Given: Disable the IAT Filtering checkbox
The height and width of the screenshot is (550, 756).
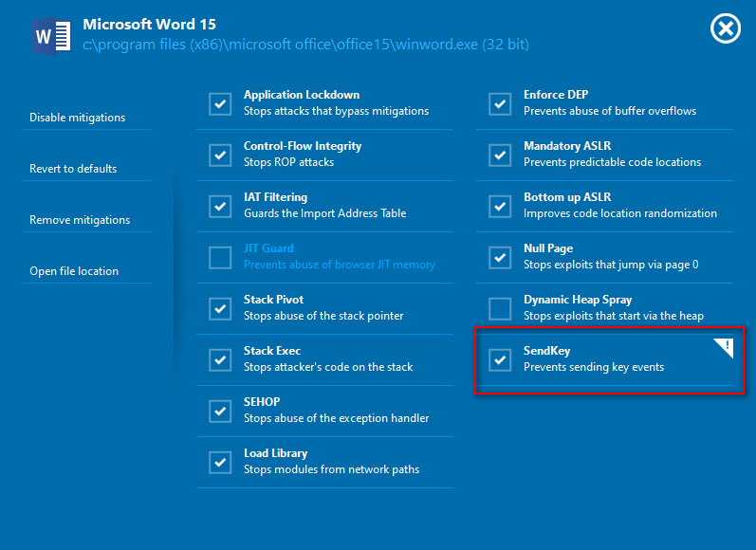Looking at the screenshot, I should [x=220, y=207].
